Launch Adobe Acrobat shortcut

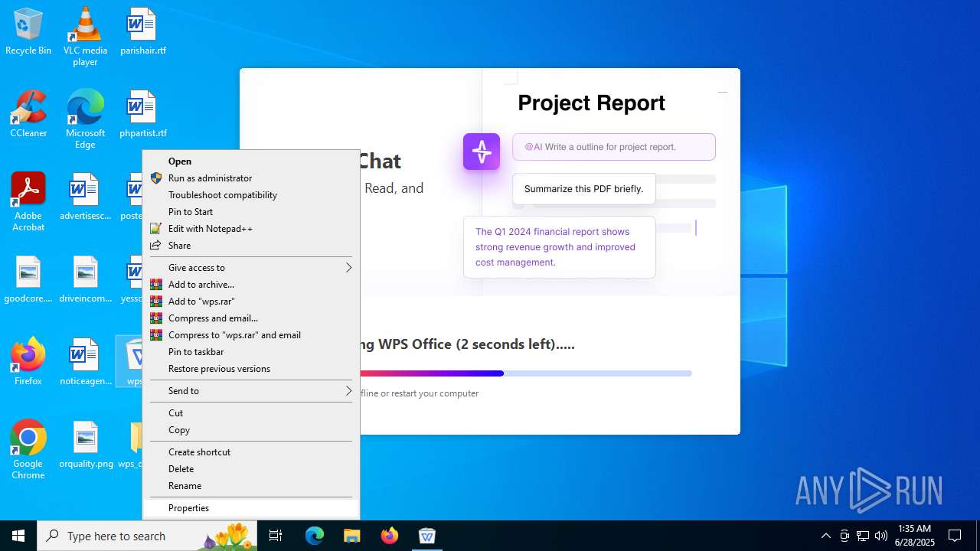(x=28, y=202)
